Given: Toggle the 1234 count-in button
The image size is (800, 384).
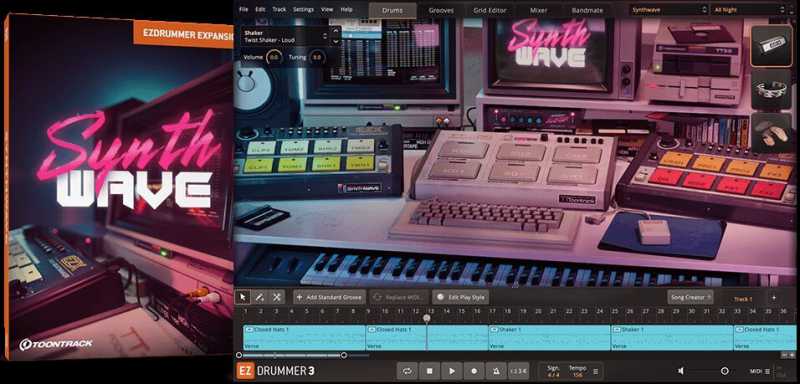Looking at the screenshot, I should pos(518,371).
